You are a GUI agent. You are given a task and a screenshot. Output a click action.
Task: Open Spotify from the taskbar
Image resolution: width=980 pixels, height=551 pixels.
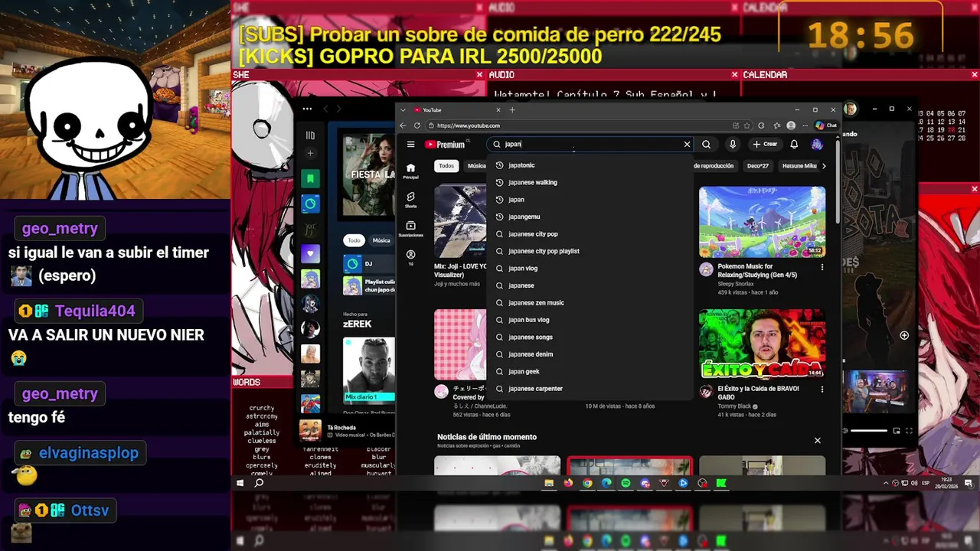tap(626, 483)
